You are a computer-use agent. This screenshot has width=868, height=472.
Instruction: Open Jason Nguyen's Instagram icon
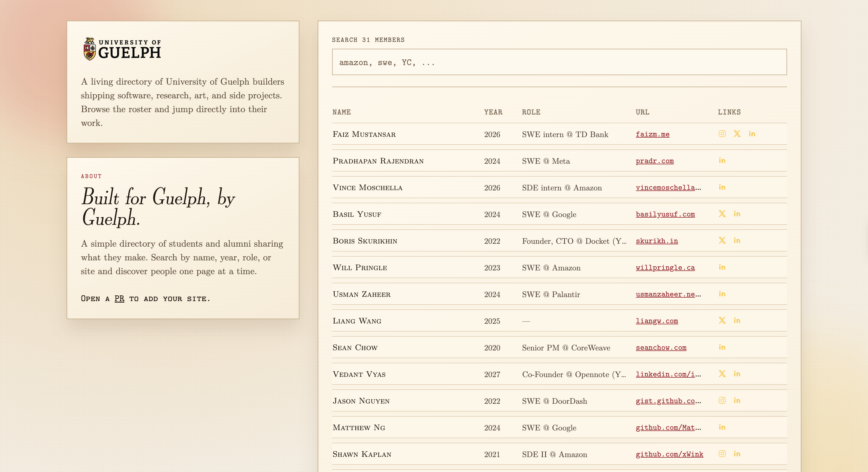[722, 400]
